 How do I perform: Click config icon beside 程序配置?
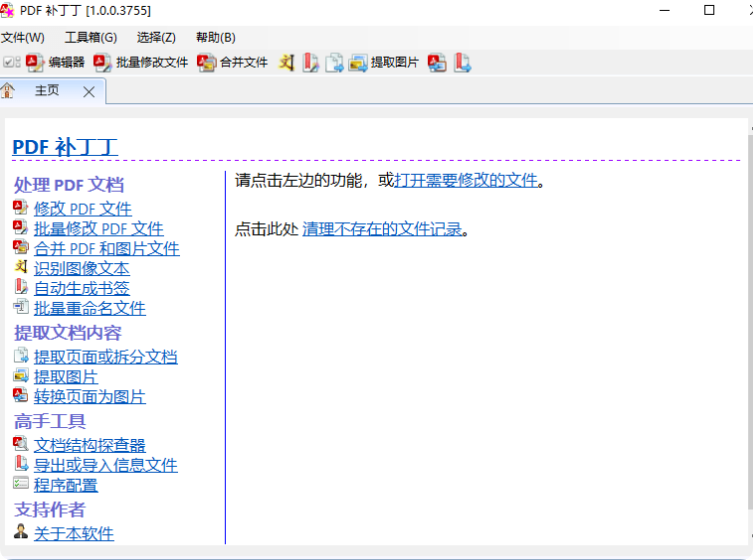[21, 483]
